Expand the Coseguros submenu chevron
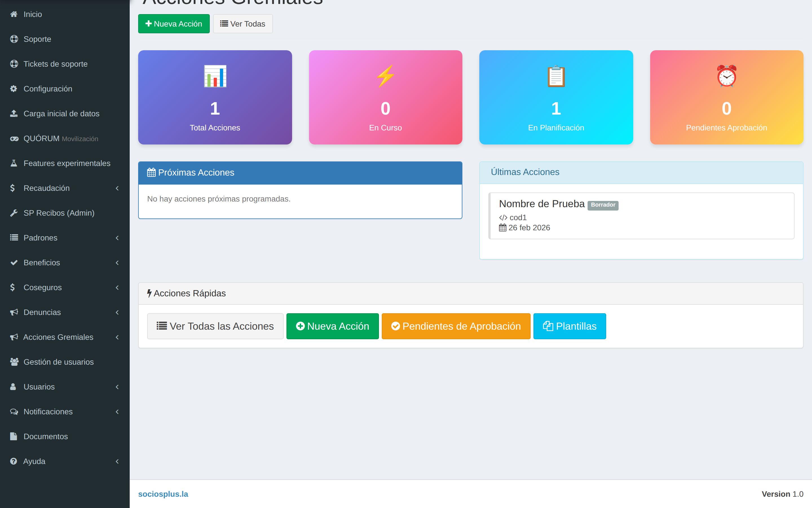812x508 pixels. (x=117, y=288)
